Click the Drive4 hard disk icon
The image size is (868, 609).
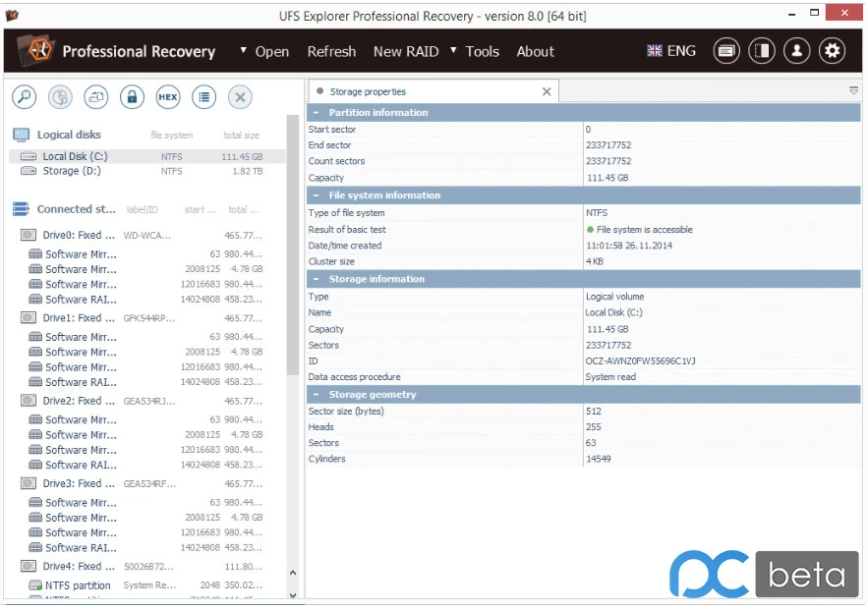pyautogui.click(x=29, y=567)
